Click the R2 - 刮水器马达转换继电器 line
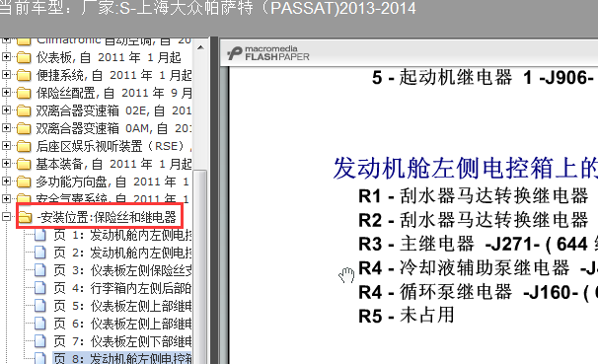The image size is (598, 364). pyautogui.click(x=474, y=220)
